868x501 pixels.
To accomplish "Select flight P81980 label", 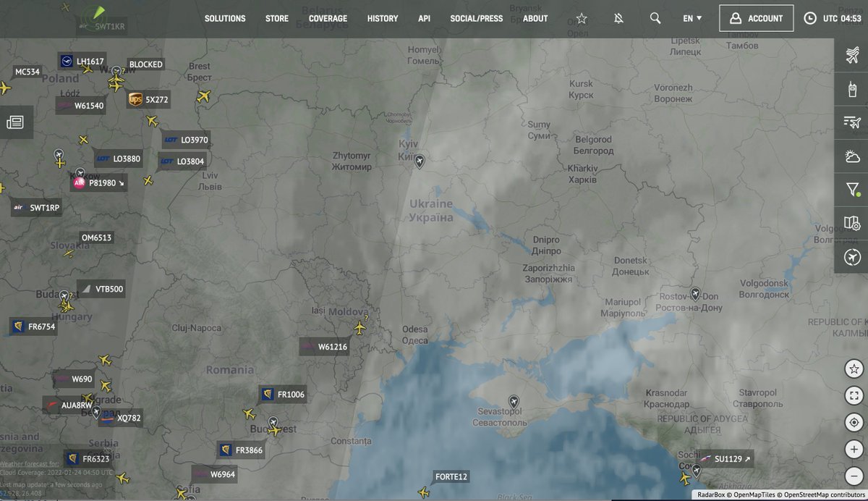I will point(99,183).
